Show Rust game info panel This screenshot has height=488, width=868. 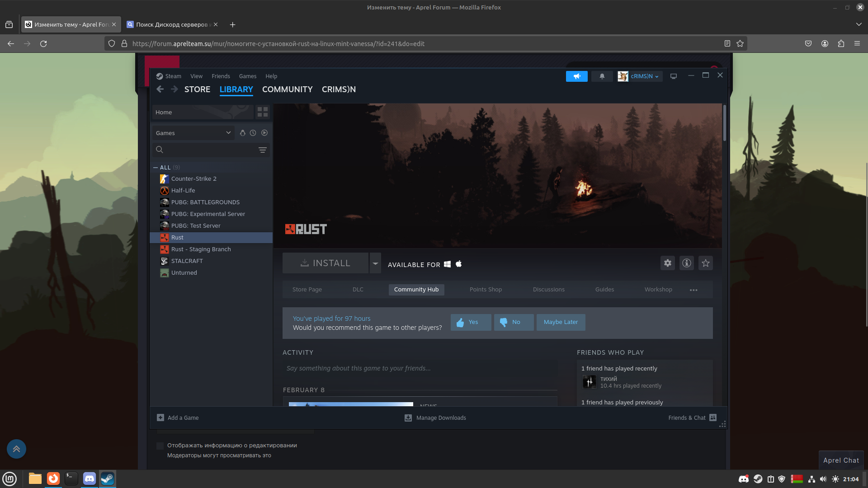click(x=687, y=263)
